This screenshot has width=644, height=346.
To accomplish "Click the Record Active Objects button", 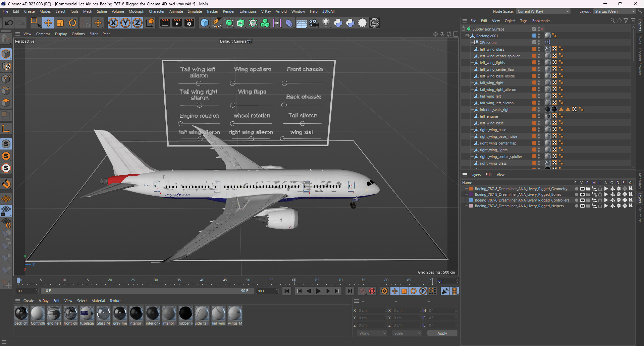I will (362, 291).
